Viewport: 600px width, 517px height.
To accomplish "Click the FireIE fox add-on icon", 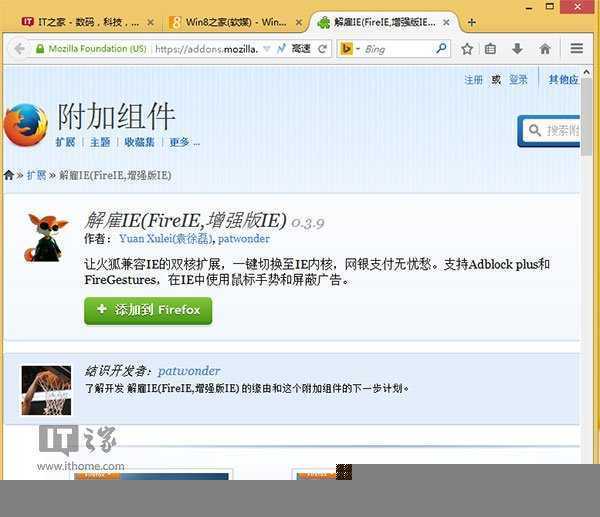I will coord(46,238).
